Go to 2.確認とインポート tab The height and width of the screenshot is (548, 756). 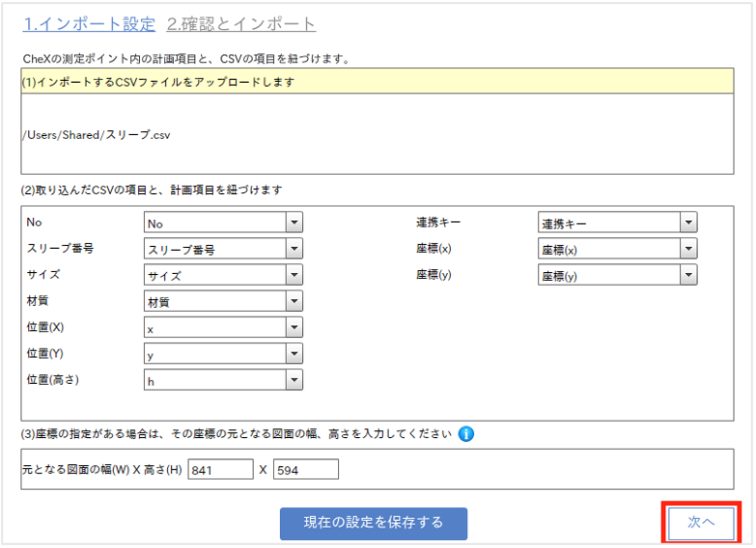pos(240,23)
